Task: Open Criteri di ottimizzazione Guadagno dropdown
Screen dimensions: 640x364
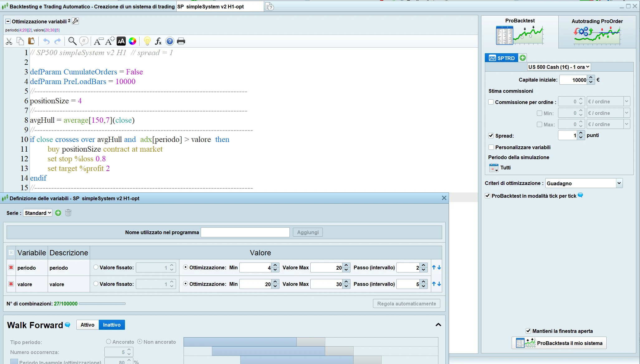Action: click(x=584, y=183)
